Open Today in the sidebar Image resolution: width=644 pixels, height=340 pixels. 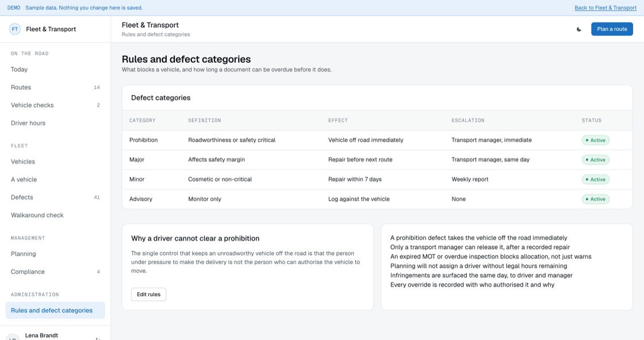tap(55, 70)
